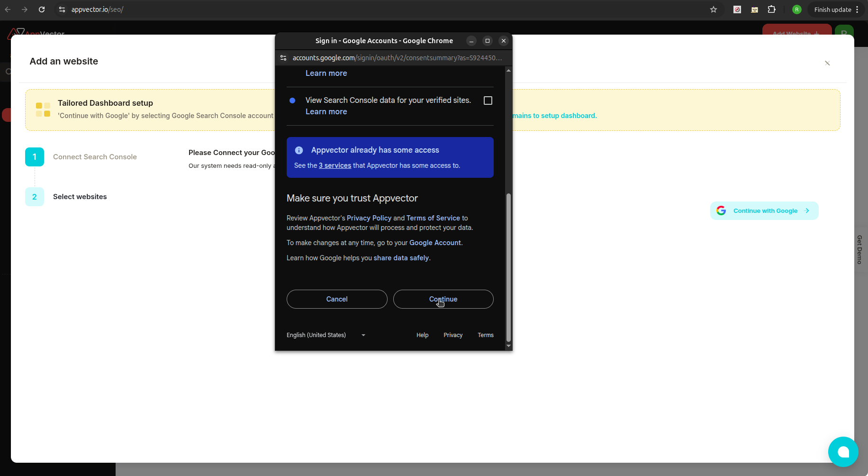The image size is (868, 476).
Task: Click the accounts.google.com address bar
Action: [x=397, y=58]
